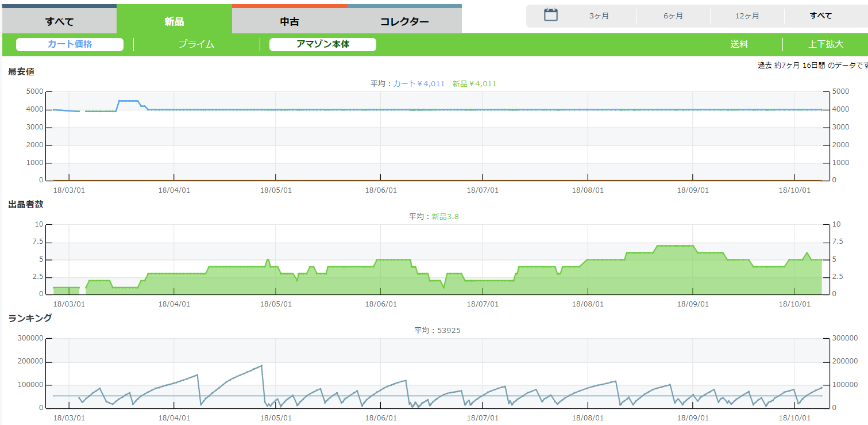Switch to the すべて condition tab
The width and height of the screenshot is (868, 425).
[59, 22]
